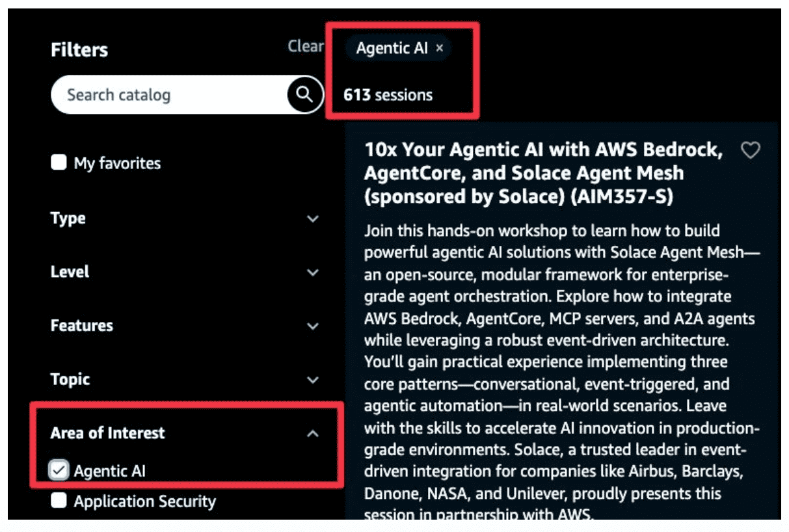Expand the Level filter chevron
The width and height of the screenshot is (789, 532).
tap(313, 272)
